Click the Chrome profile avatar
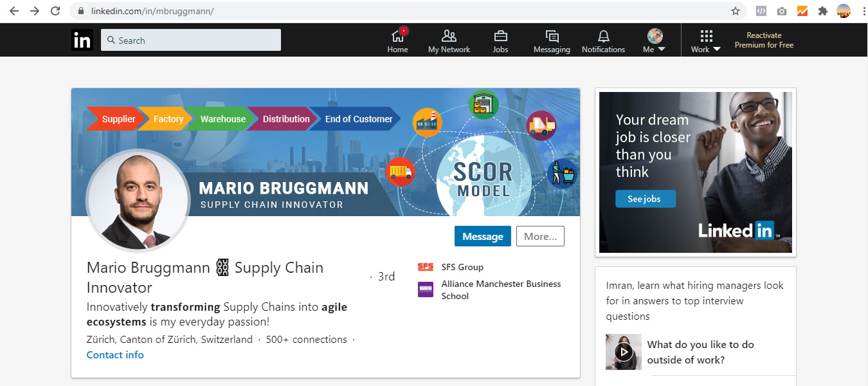Image resolution: width=868 pixels, height=386 pixels. pos(844,11)
